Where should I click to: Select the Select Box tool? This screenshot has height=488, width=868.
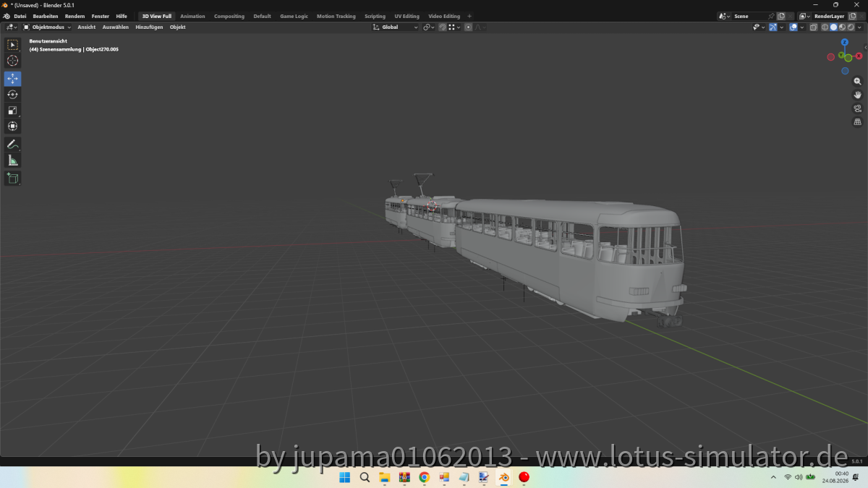tap(13, 45)
